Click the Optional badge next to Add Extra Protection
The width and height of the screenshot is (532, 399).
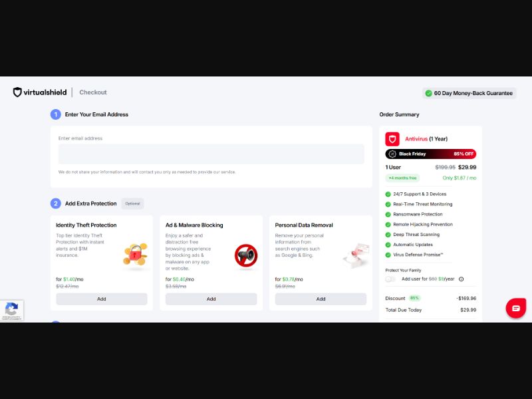pyautogui.click(x=132, y=203)
